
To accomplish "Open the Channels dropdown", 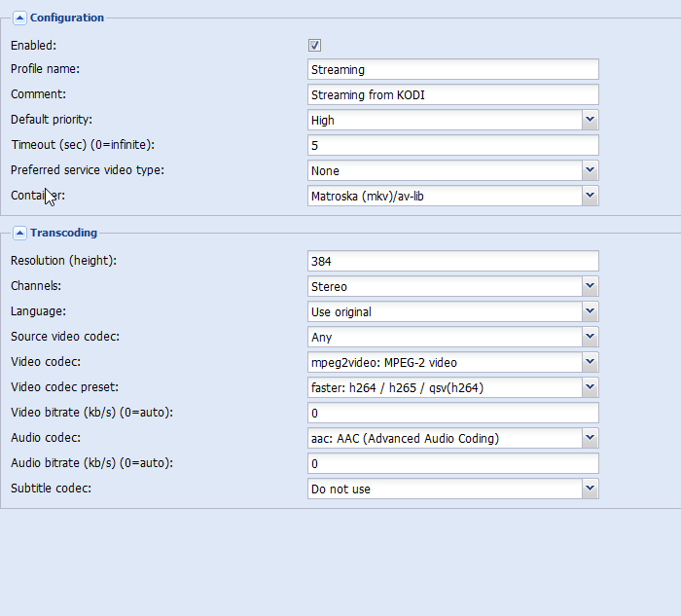I will [x=590, y=286].
